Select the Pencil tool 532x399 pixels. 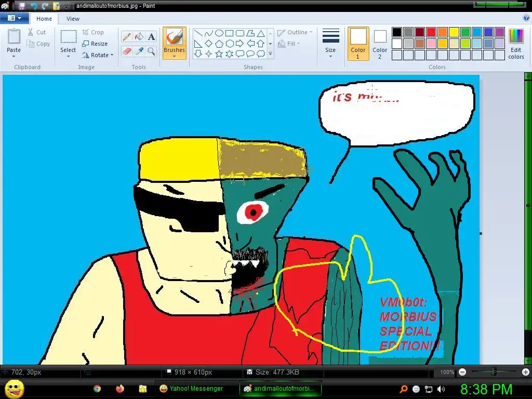[x=127, y=36]
